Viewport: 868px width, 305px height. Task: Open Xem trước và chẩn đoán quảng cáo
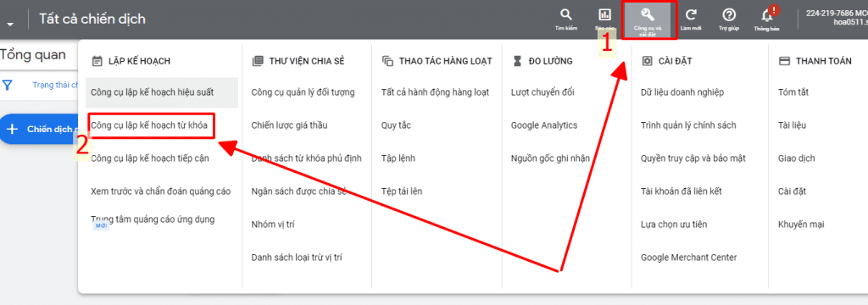tap(160, 191)
